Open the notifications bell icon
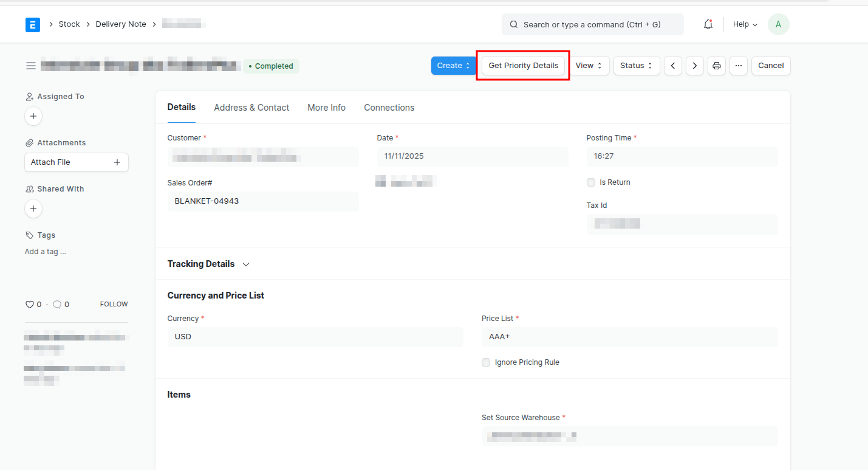The image size is (868, 470). point(708,24)
